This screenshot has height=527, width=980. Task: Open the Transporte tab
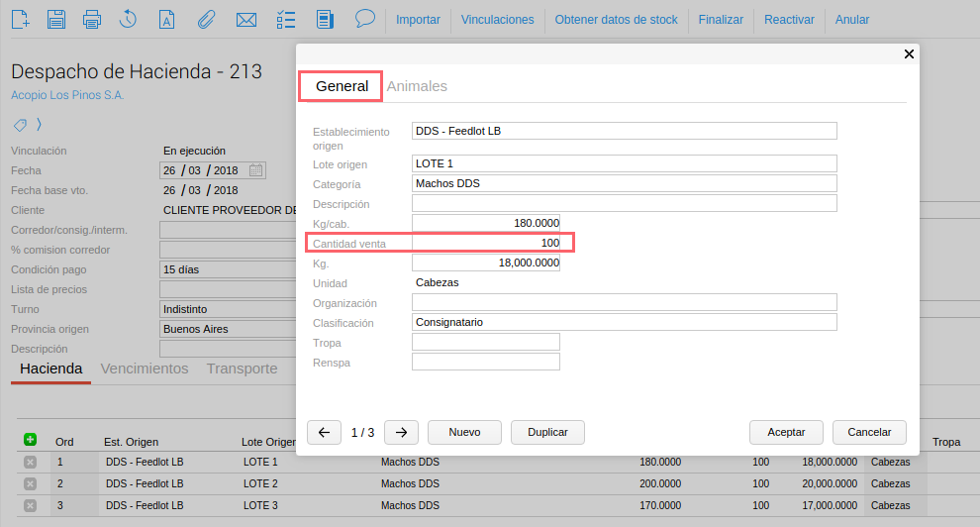[242, 369]
